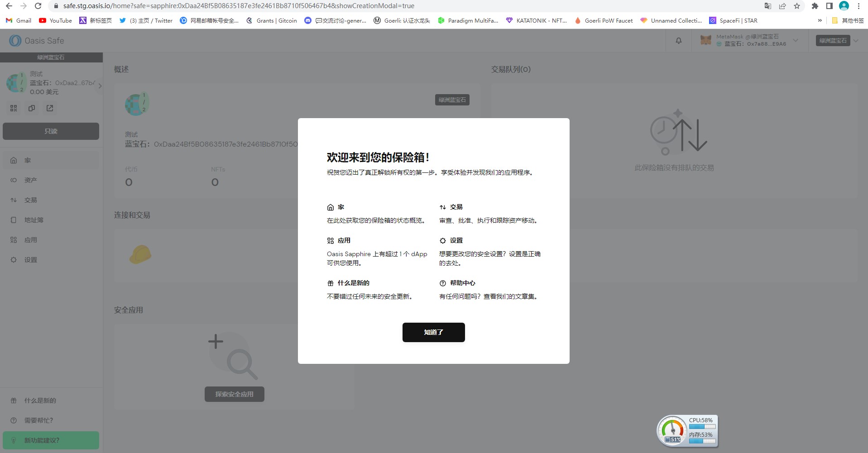This screenshot has width=868, height=453.
Task: Click the 设置 heading in the welcome modal
Action: [456, 240]
